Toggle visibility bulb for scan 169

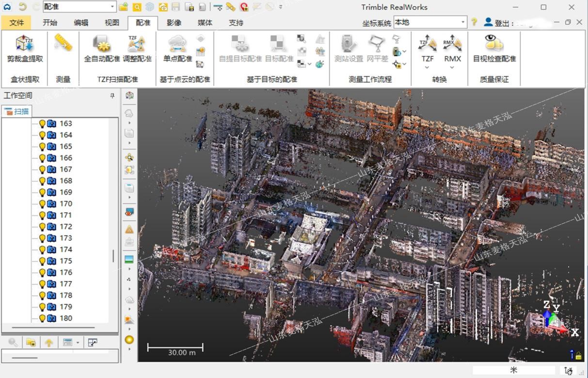coord(42,192)
